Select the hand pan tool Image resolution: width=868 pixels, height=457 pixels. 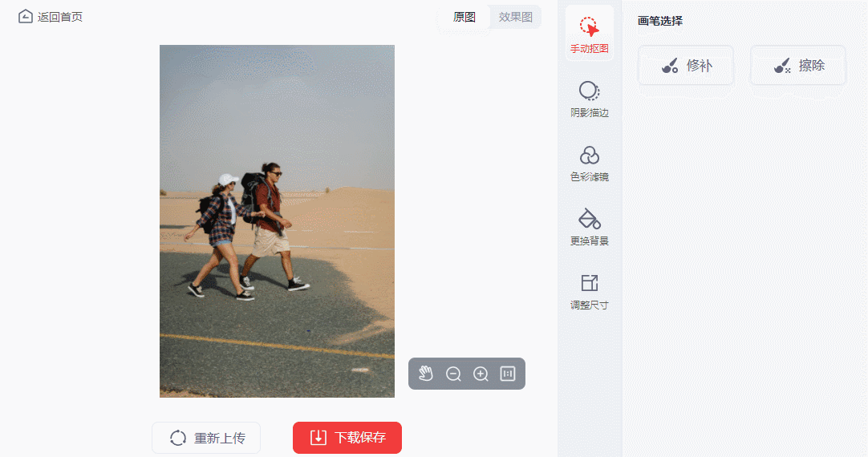(426, 374)
